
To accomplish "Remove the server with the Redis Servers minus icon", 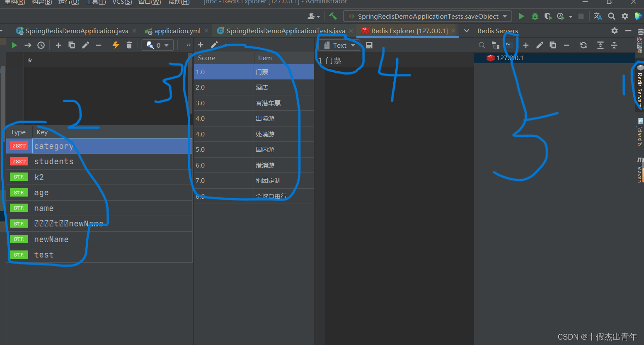I will point(567,45).
